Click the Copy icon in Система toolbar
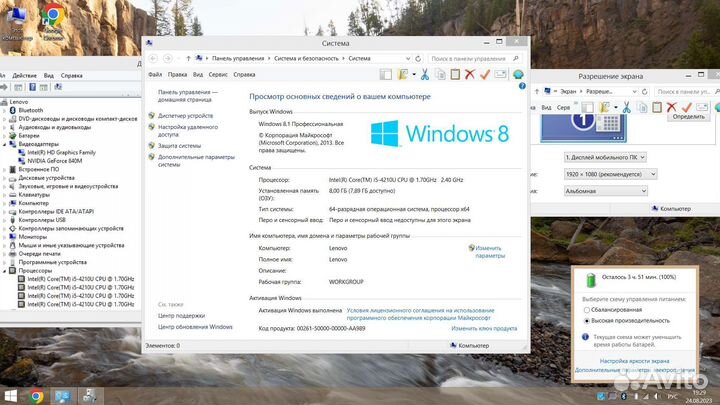The width and height of the screenshot is (720, 405). point(440,74)
